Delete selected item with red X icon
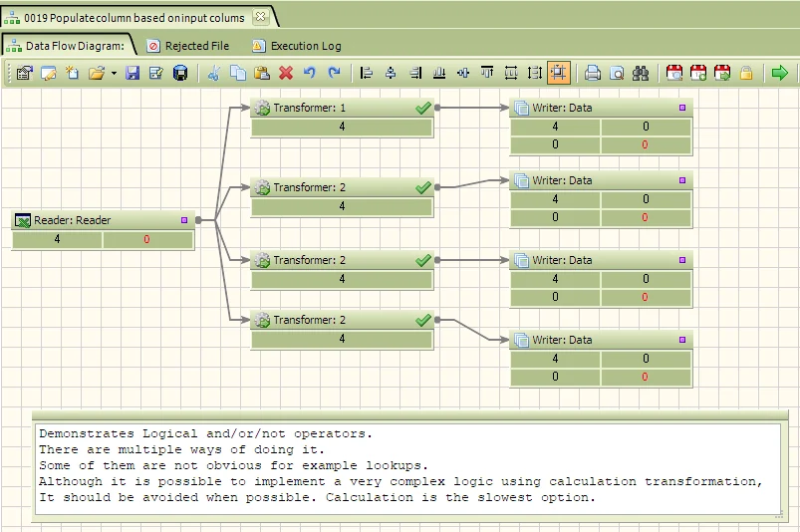Image resolution: width=800 pixels, height=532 pixels. pyautogui.click(x=286, y=74)
